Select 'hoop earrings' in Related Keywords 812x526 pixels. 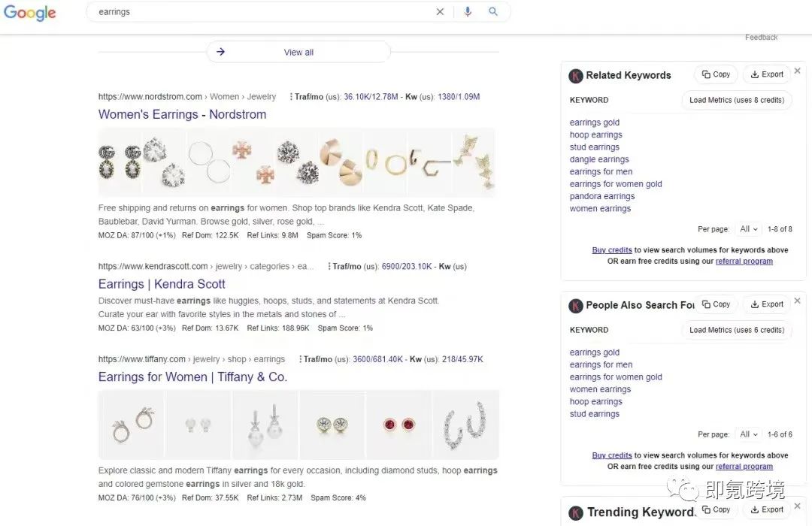(596, 135)
